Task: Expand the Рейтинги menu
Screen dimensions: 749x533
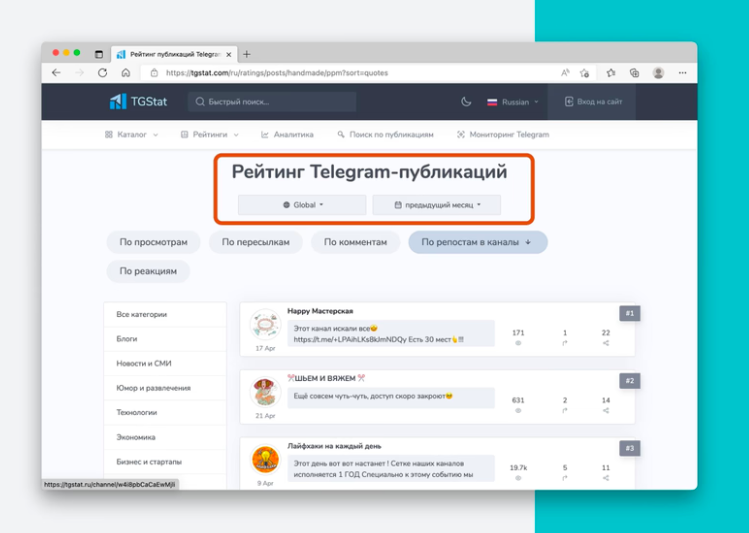Action: click(210, 135)
